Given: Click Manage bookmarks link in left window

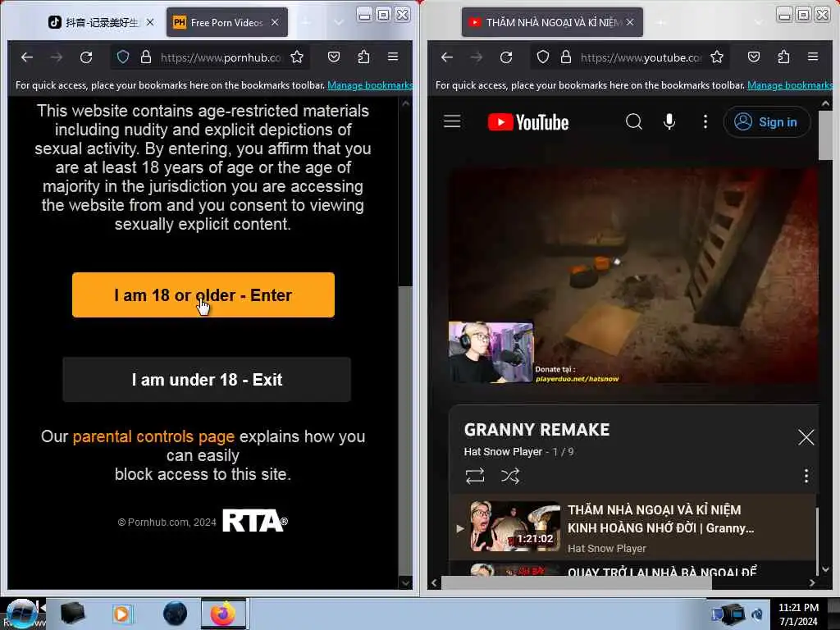Looking at the screenshot, I should (370, 85).
